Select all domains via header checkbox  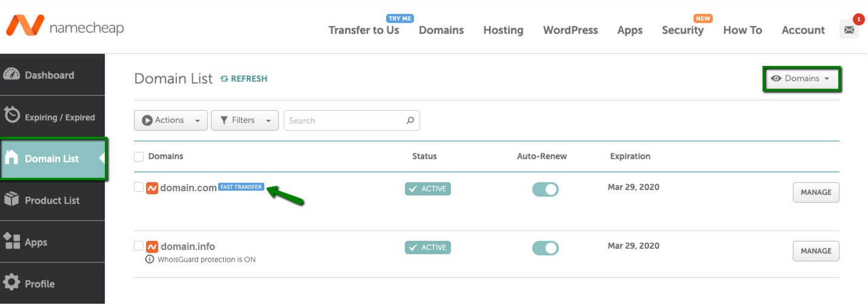click(139, 157)
